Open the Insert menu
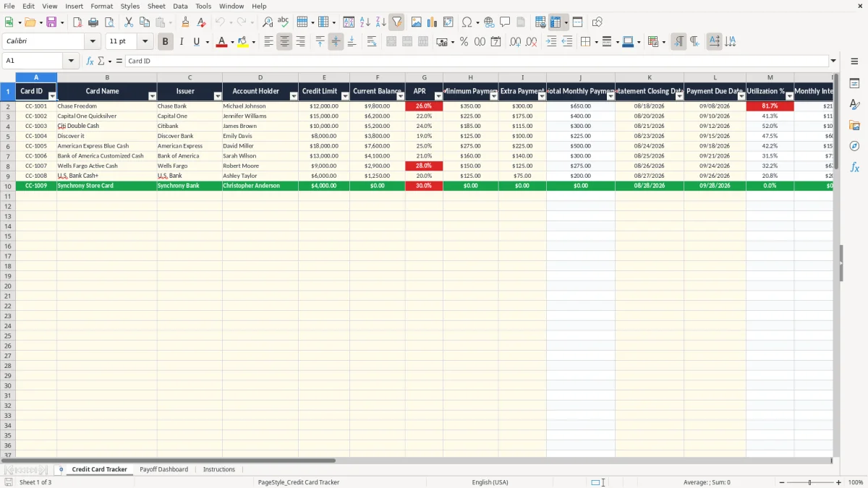 (x=74, y=6)
